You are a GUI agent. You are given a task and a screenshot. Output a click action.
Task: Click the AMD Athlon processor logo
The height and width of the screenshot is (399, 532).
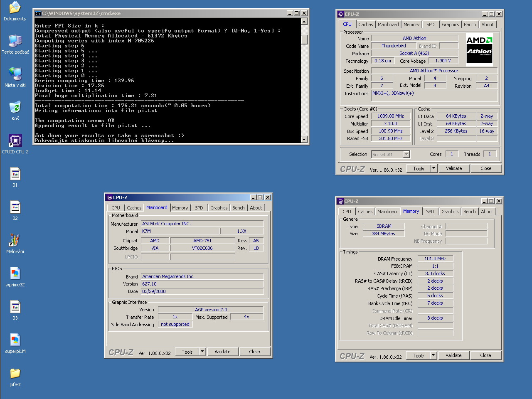(479, 49)
